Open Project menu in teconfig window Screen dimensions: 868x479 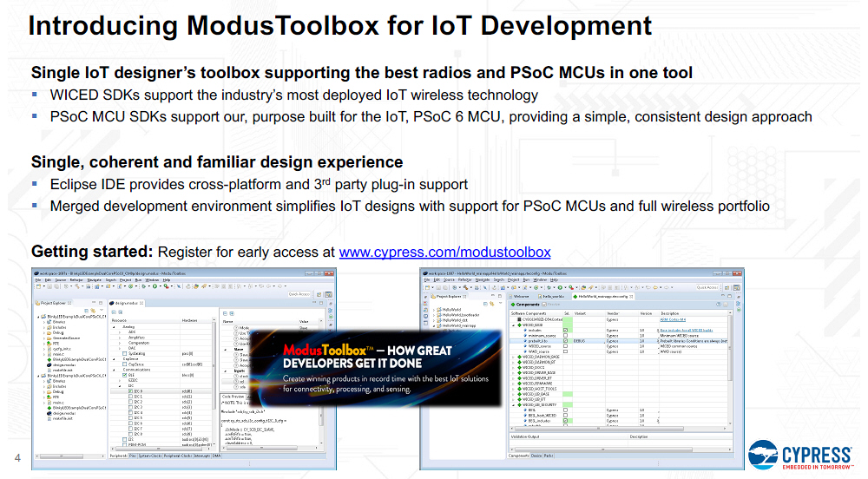click(514, 280)
